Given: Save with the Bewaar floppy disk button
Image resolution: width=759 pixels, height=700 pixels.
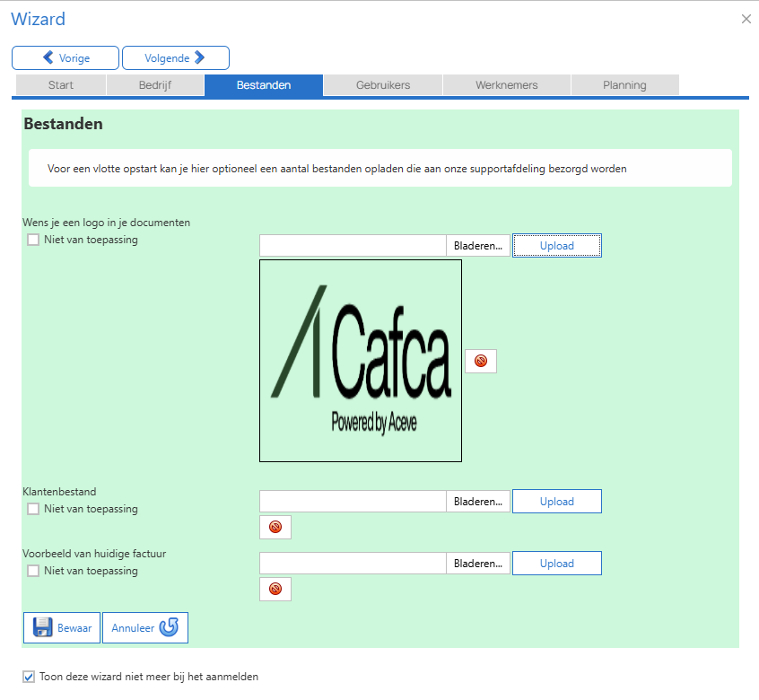Looking at the screenshot, I should 62,628.
